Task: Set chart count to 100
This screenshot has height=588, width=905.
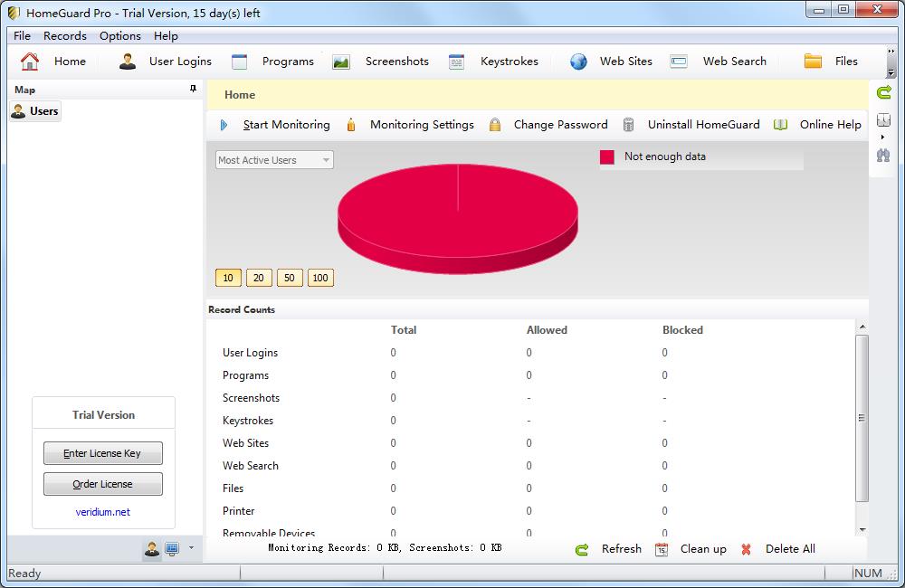Action: (x=320, y=278)
